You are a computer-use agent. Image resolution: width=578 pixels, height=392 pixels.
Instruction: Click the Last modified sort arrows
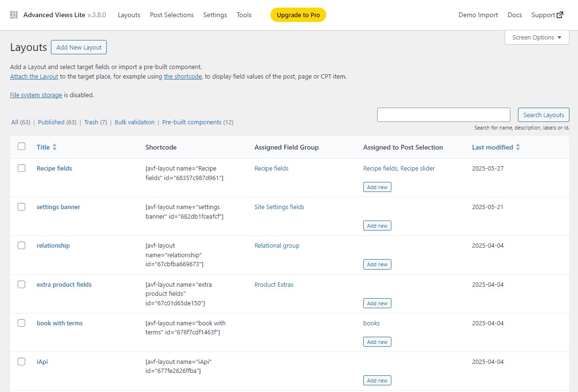click(x=518, y=147)
